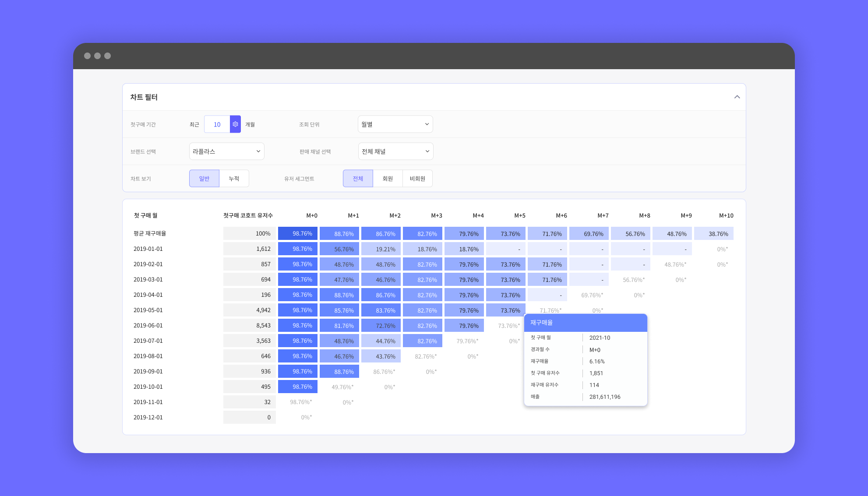Click the first gray window control dot
Viewport: 868px width, 496px height.
click(87, 56)
